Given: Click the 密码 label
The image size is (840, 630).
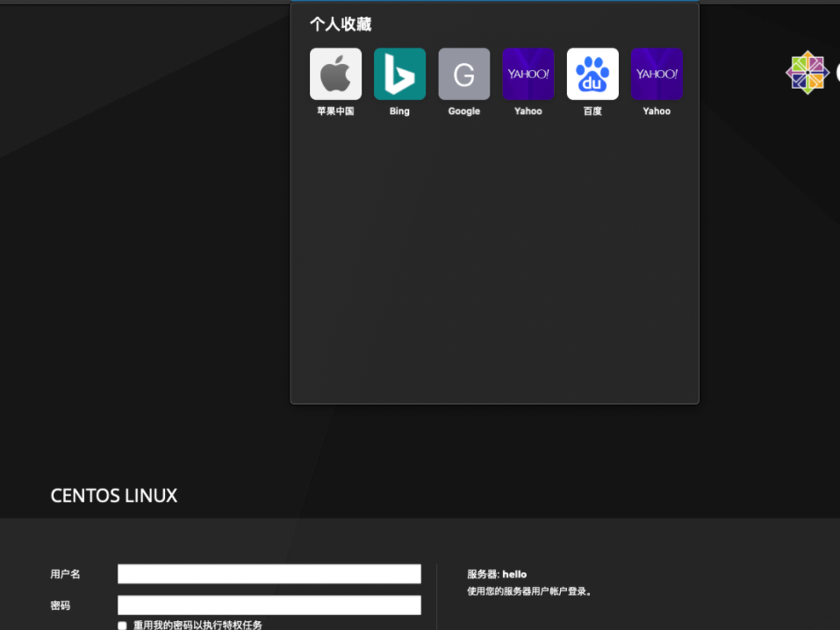Looking at the screenshot, I should 60,605.
